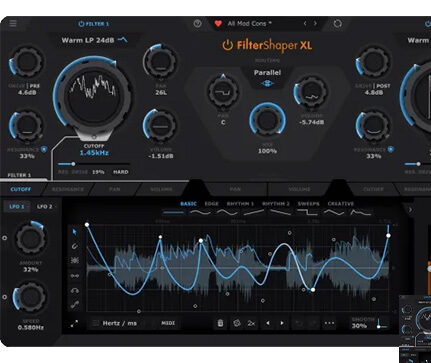Select the pointer arrow edit tool

(75, 232)
